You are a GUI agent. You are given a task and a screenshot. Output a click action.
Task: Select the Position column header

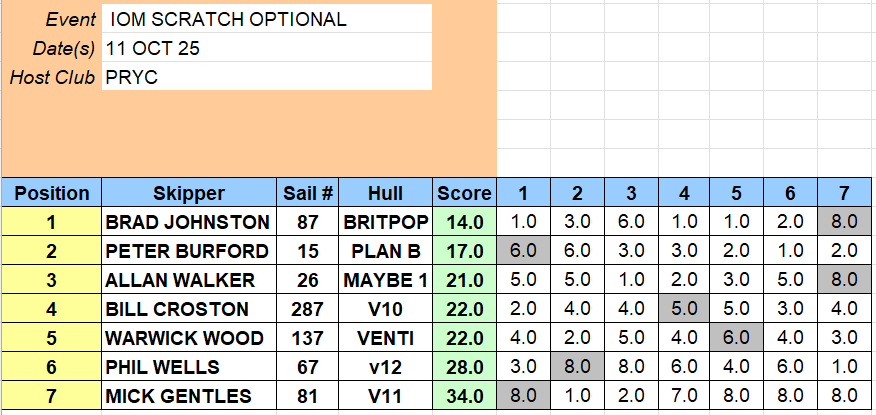pyautogui.click(x=52, y=193)
